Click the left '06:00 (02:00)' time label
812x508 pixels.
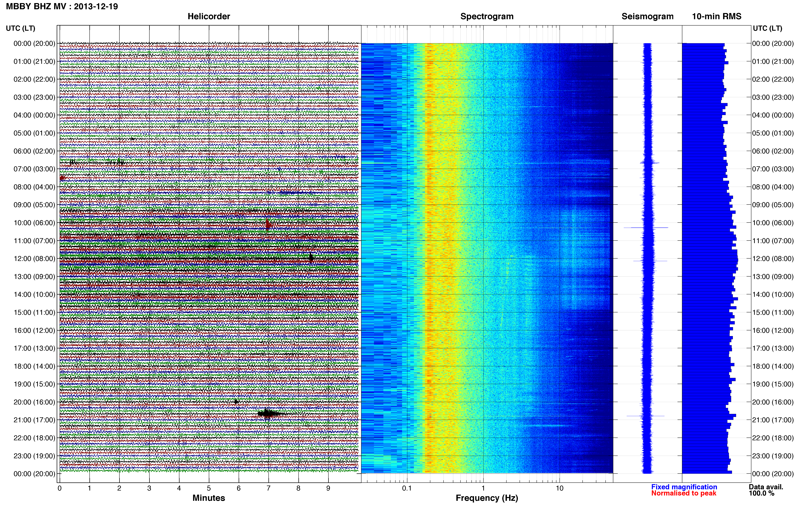click(34, 151)
